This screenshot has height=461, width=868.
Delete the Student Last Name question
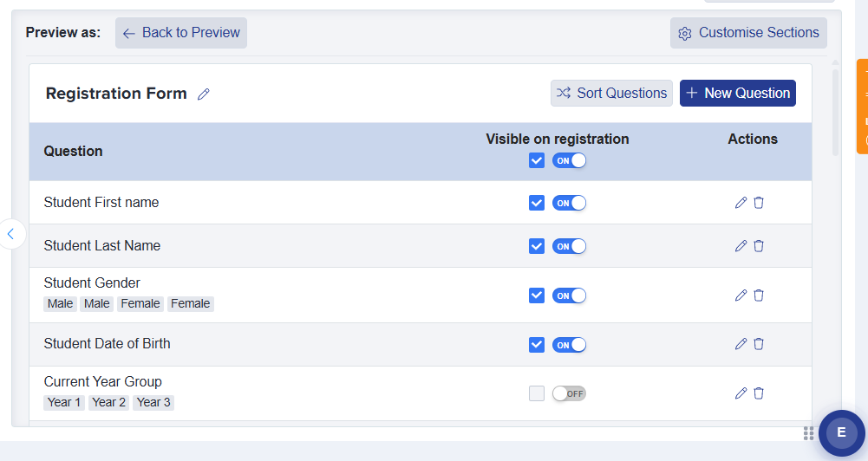[x=759, y=246]
